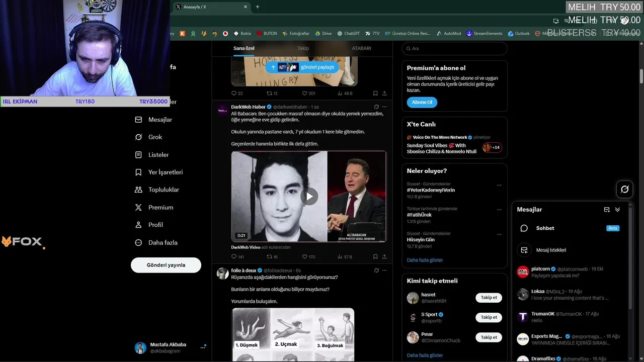Viewport: 644px width, 362px height.
Task: Open Mesajlar in the left sidebar
Action: (x=153, y=120)
